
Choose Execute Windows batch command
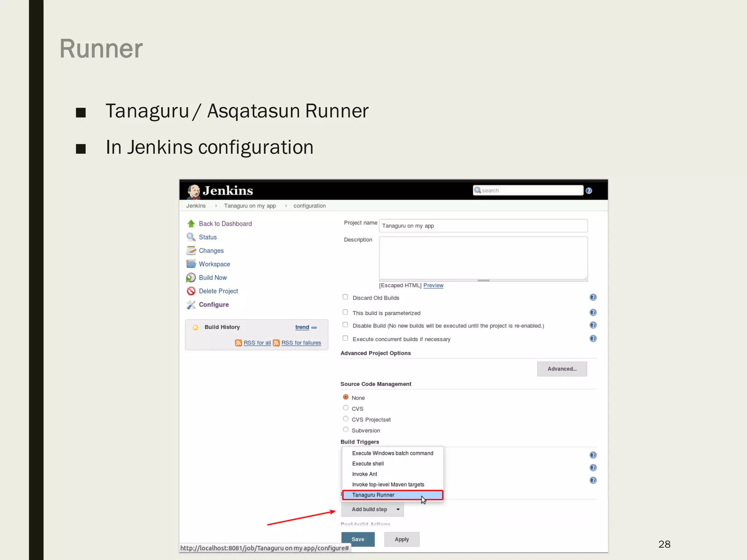pos(392,453)
